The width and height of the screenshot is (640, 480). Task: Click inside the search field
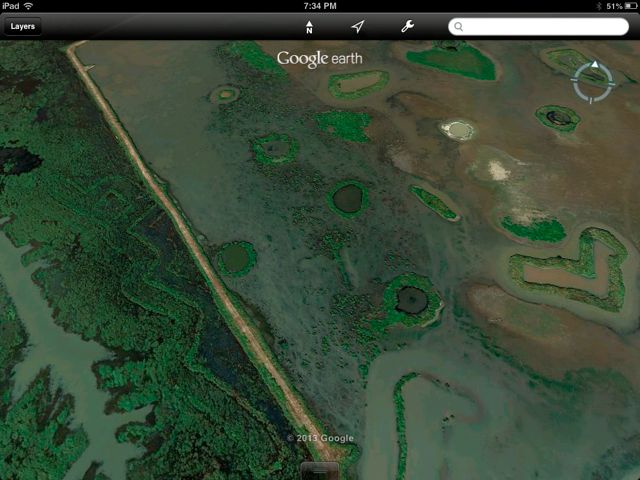coord(538,27)
